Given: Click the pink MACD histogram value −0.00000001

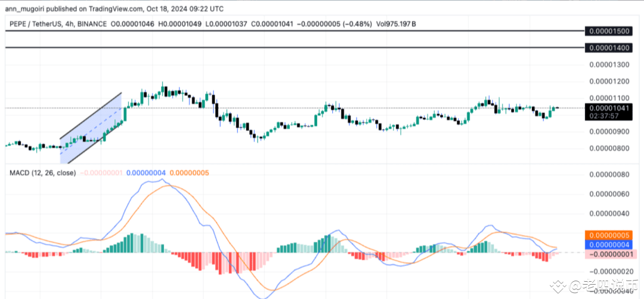Looking at the screenshot, I should point(101,173).
